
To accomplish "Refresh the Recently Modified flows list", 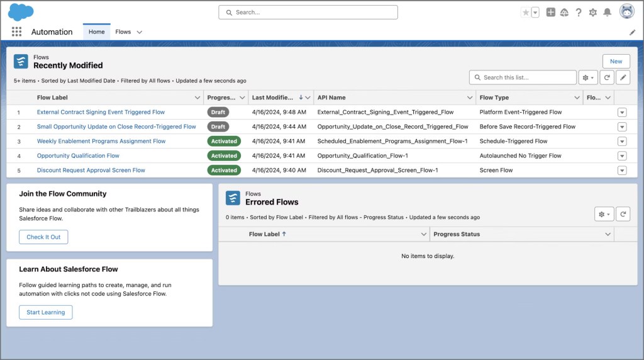I will (x=606, y=77).
